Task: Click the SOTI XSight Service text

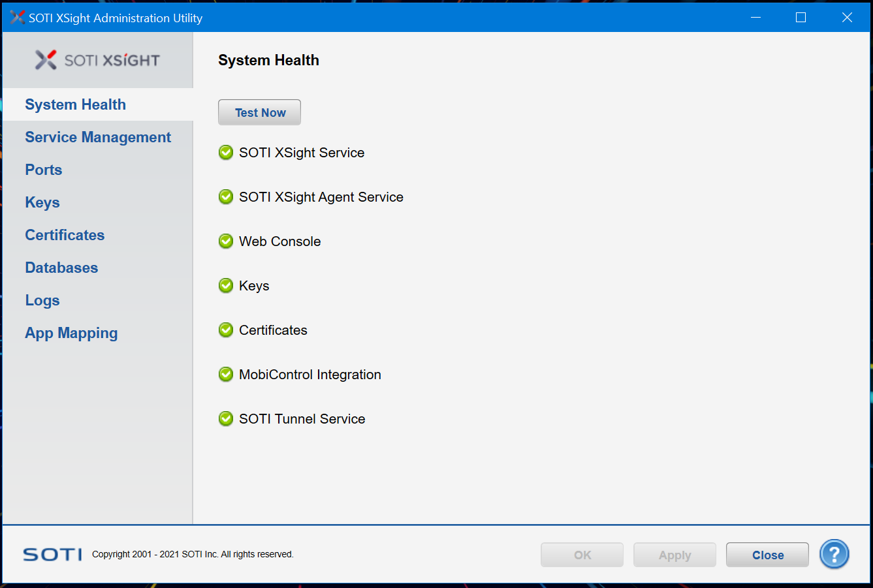Action: (x=302, y=153)
